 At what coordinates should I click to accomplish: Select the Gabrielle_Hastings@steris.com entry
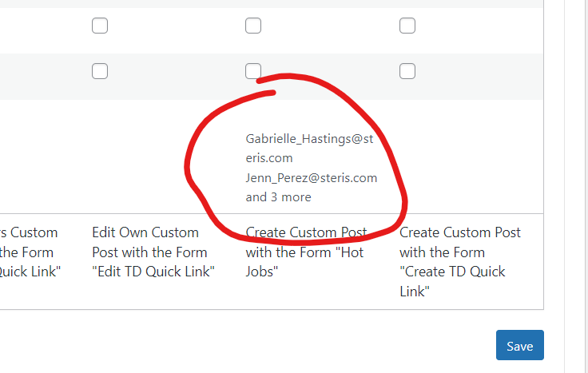(x=309, y=149)
